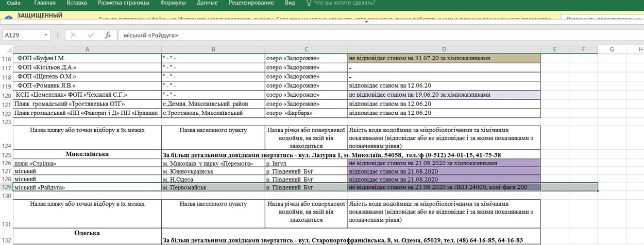Switch to the Формулы tab
The width and height of the screenshot is (644, 245).
tap(173, 3)
